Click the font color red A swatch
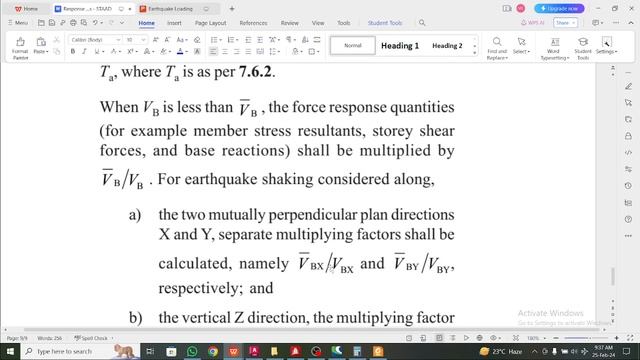The image size is (640, 360). [180, 51]
